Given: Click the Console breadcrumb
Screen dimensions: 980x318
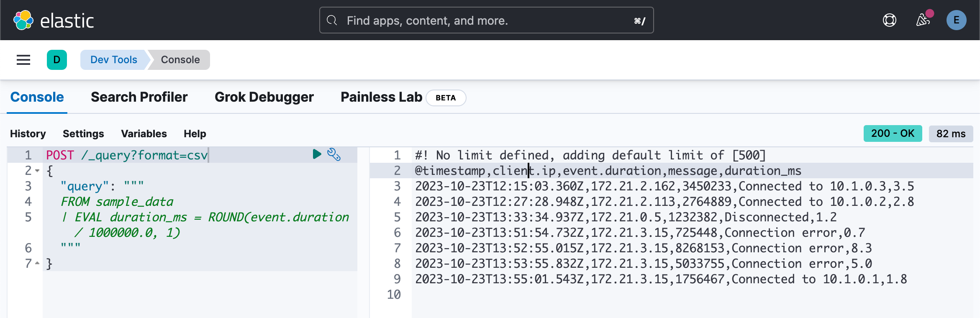Looking at the screenshot, I should click(180, 60).
